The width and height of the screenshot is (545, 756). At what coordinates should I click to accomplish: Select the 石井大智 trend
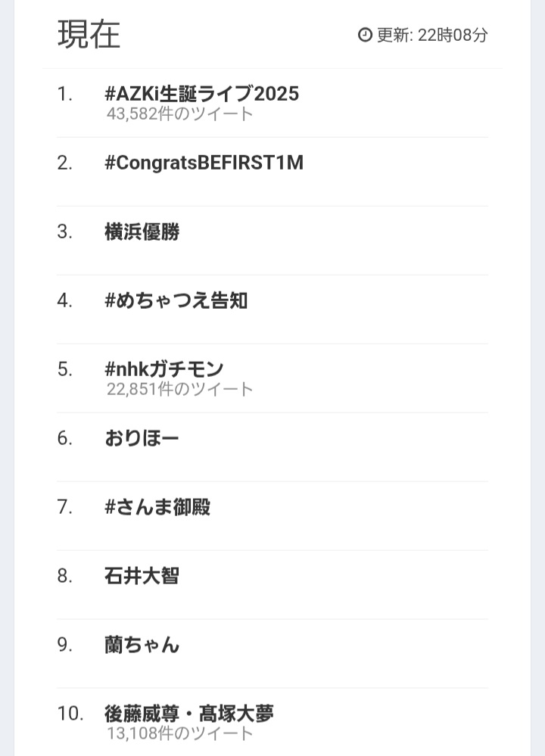pos(142,576)
